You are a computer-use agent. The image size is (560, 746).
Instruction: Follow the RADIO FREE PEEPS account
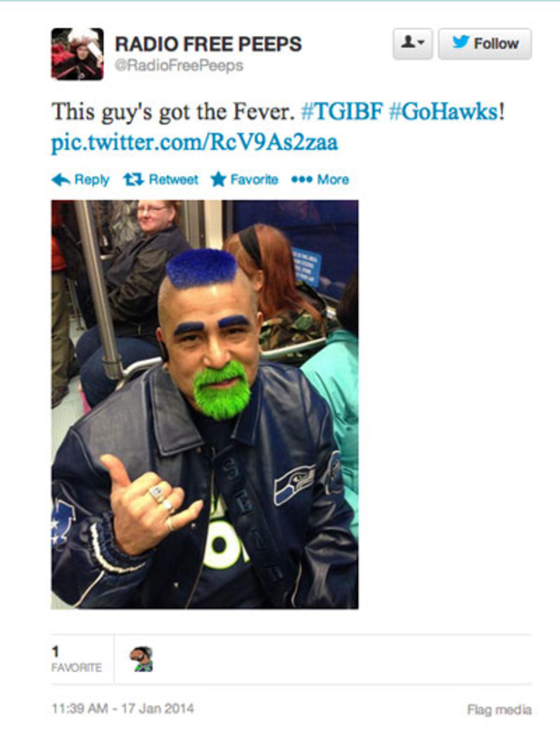[x=485, y=44]
